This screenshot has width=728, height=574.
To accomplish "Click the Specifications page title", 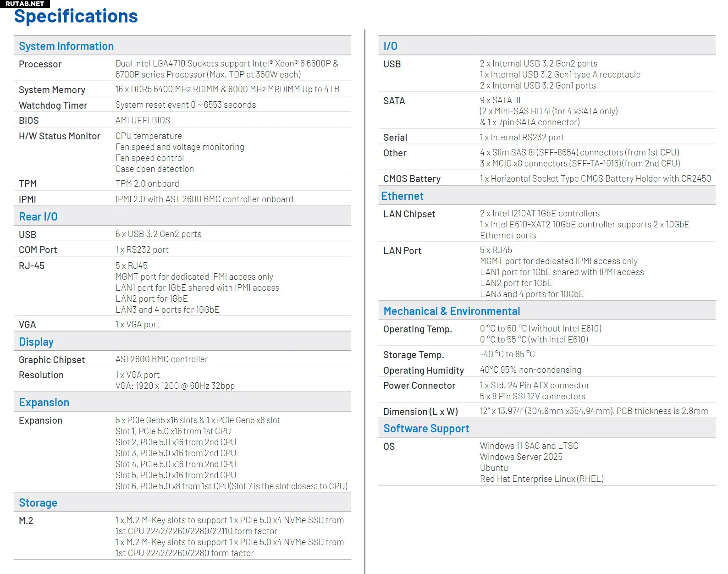I will [76, 17].
